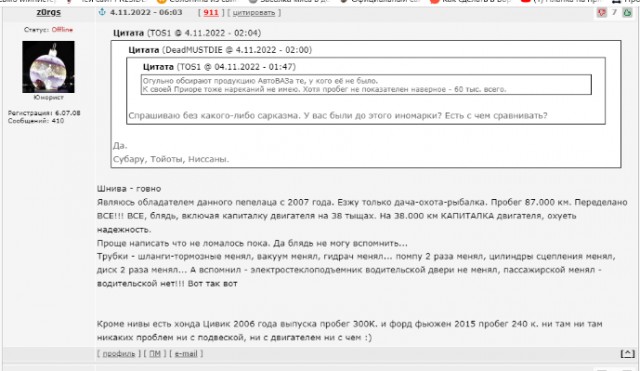This screenshot has height=371, width=640.
Task: Click the scroll-to-top arrow icon in the footer
Action: point(627,353)
